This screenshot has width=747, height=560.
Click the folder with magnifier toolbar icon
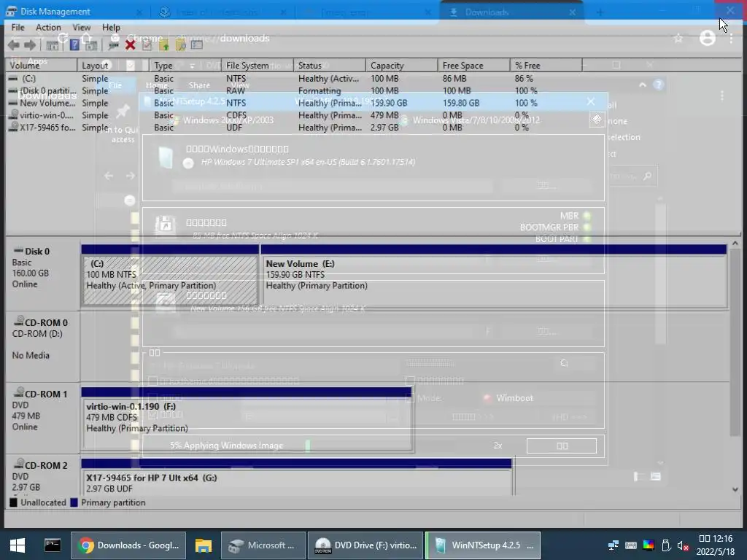pyautogui.click(x=181, y=45)
